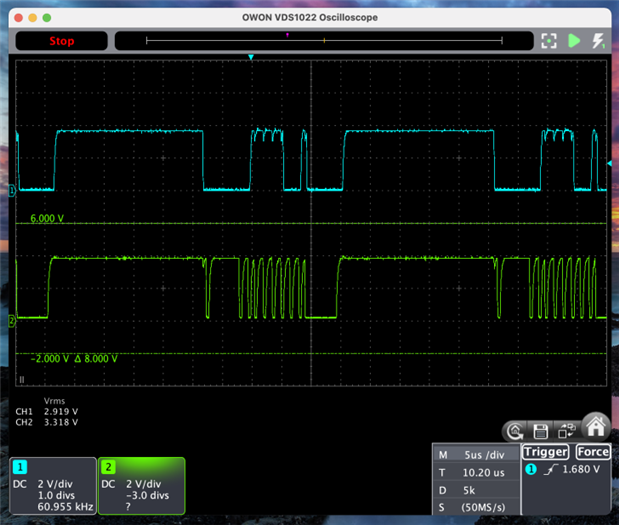Open the Home menu icon
This screenshot has height=525, width=619.
(596, 428)
